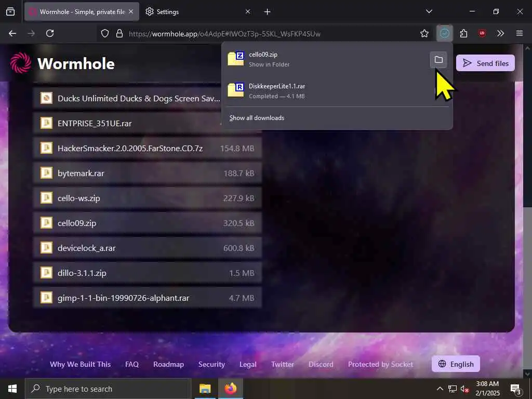Go back to previous page
This screenshot has width=532, height=399.
12,33
